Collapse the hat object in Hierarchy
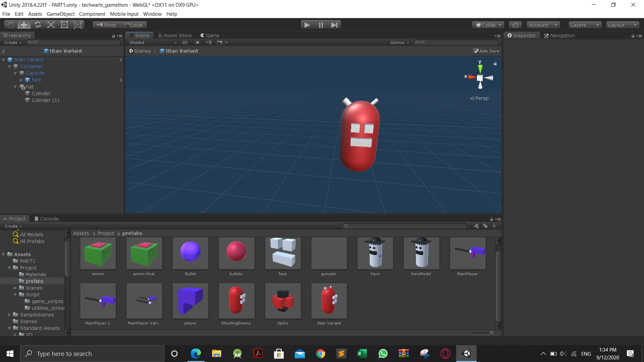The image size is (644, 362). (x=15, y=87)
